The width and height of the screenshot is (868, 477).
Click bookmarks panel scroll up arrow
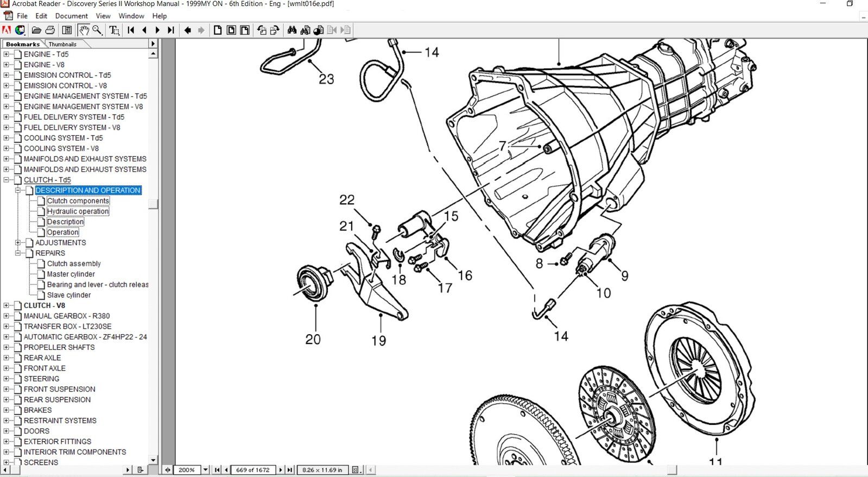tap(153, 54)
